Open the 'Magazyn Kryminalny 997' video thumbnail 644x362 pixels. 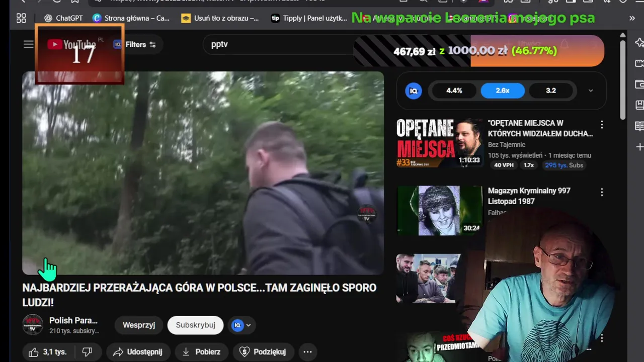440,210
